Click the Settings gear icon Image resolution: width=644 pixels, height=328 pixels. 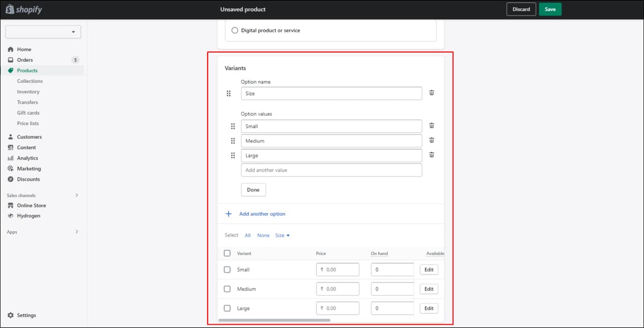pyautogui.click(x=10, y=315)
